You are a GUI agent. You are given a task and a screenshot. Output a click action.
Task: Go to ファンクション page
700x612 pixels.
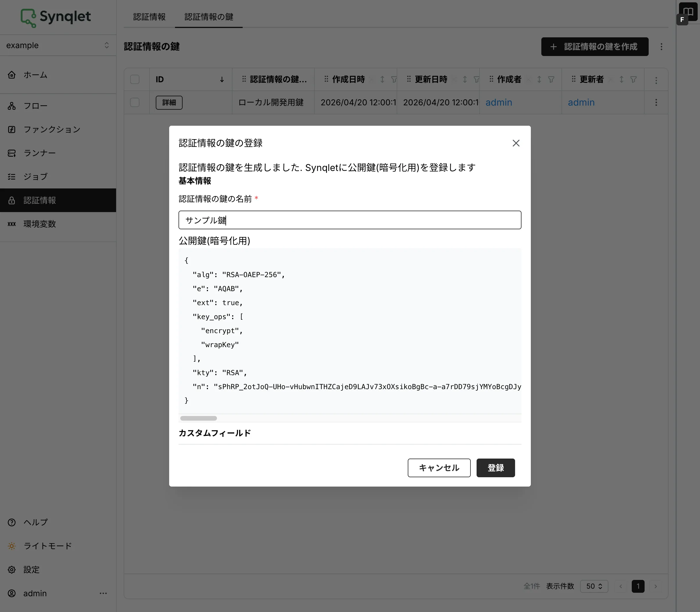(x=58, y=130)
